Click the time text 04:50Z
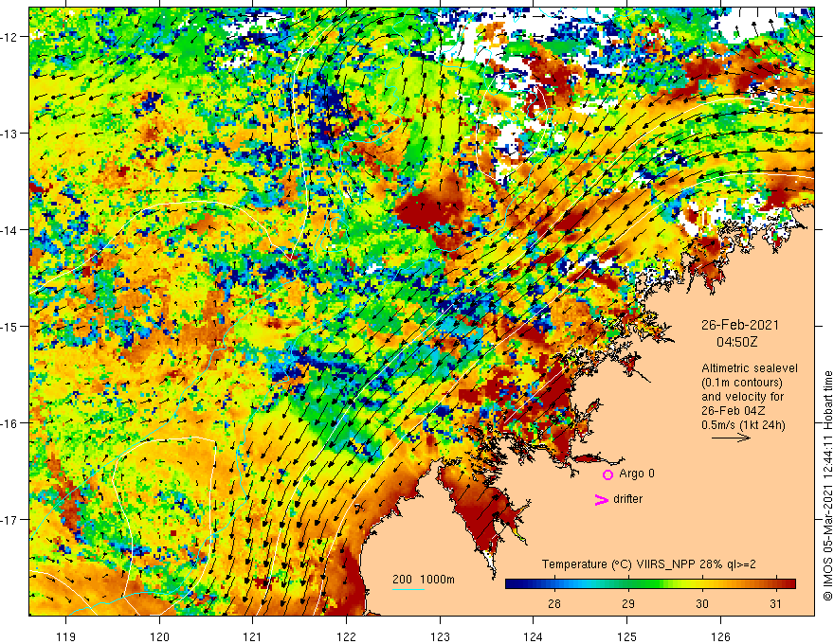This screenshot has width=834, height=644. (736, 342)
